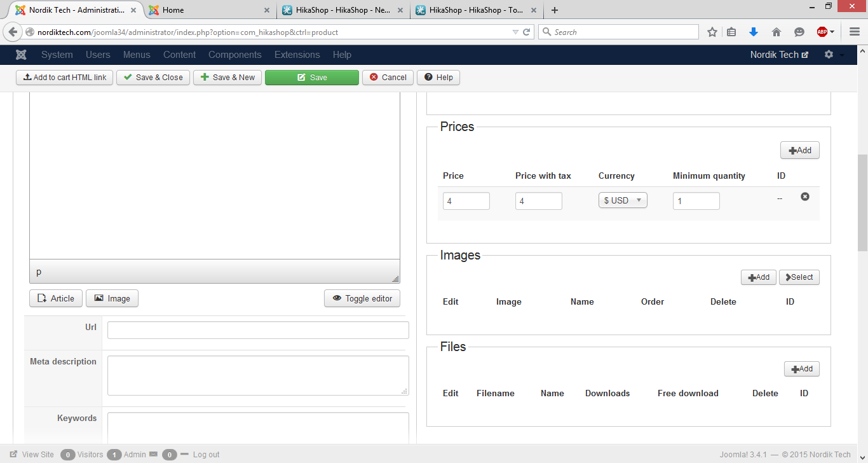Open the System menu
The width and height of the screenshot is (868, 463).
[x=57, y=55]
